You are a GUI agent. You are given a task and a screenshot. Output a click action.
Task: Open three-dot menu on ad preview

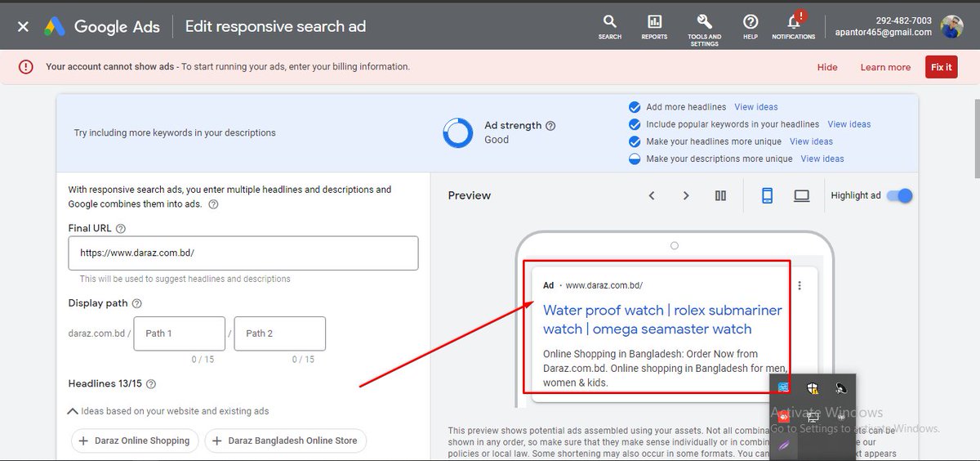tap(800, 285)
